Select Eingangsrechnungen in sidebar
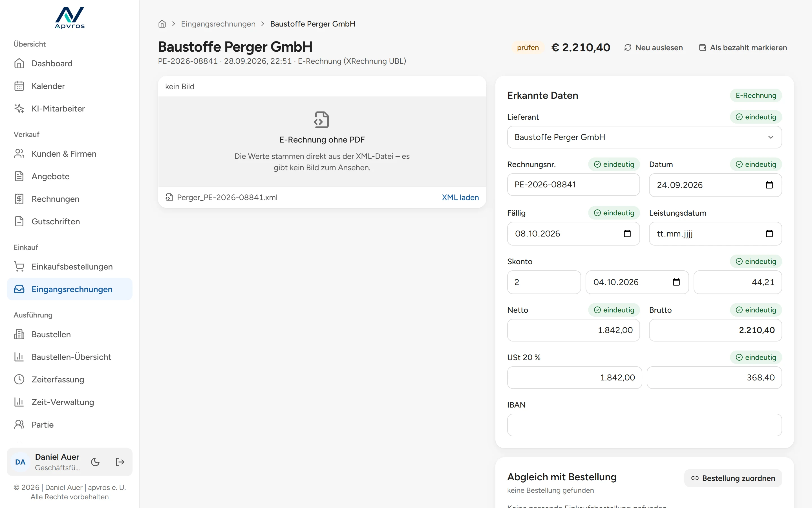 click(70, 289)
